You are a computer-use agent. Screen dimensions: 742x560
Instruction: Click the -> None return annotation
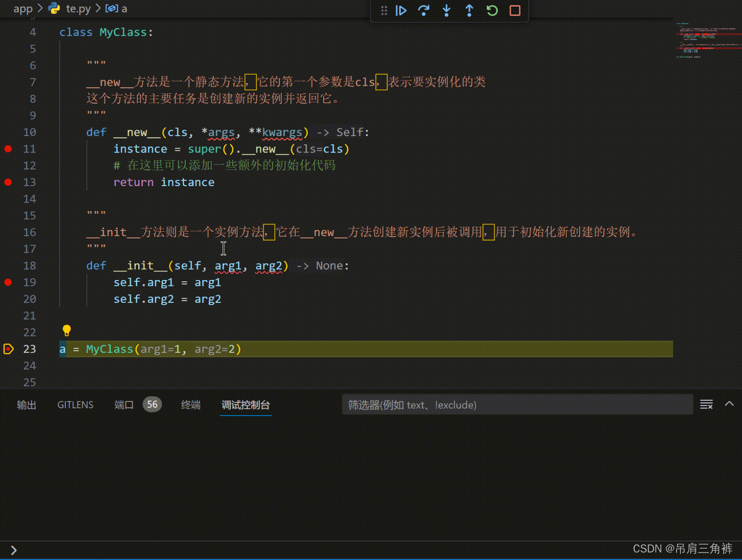point(319,266)
